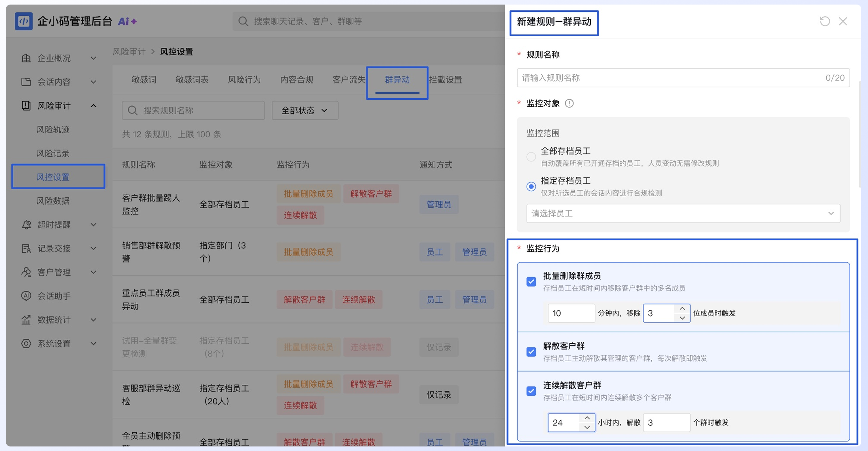Open 会话助手 via its AI icon

click(x=26, y=296)
